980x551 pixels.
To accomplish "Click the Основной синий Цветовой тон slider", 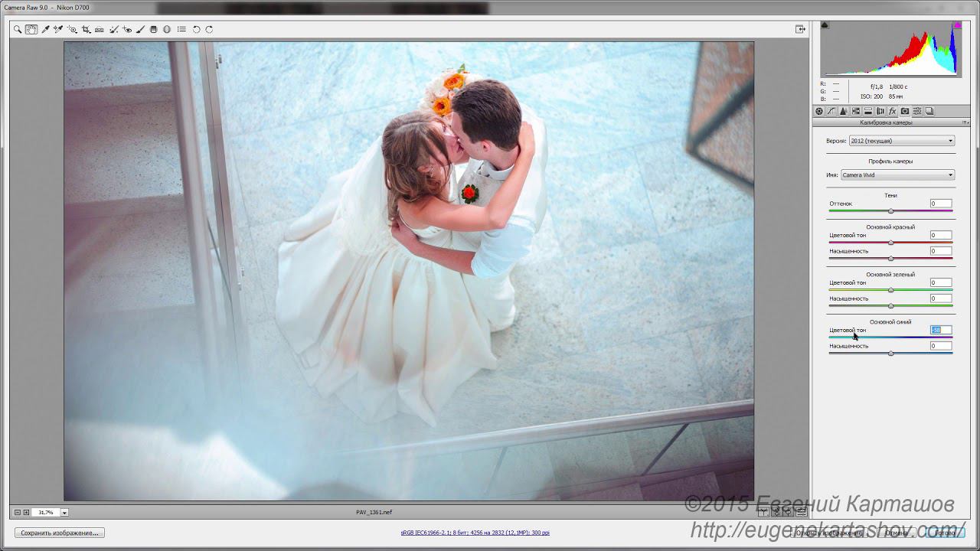I will point(890,337).
